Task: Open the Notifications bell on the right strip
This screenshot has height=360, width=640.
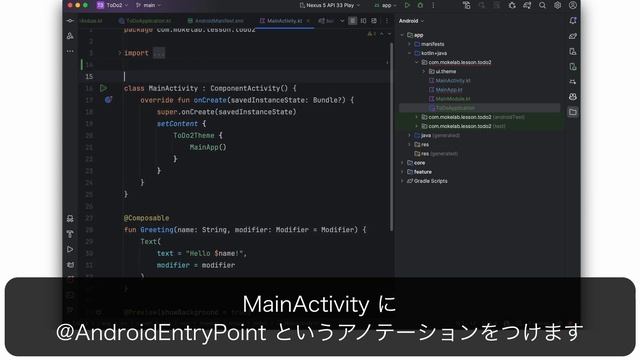Action: 573,21
